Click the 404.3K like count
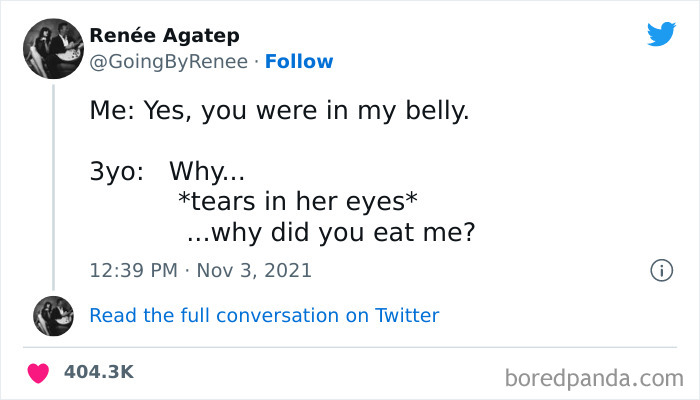 (98, 371)
